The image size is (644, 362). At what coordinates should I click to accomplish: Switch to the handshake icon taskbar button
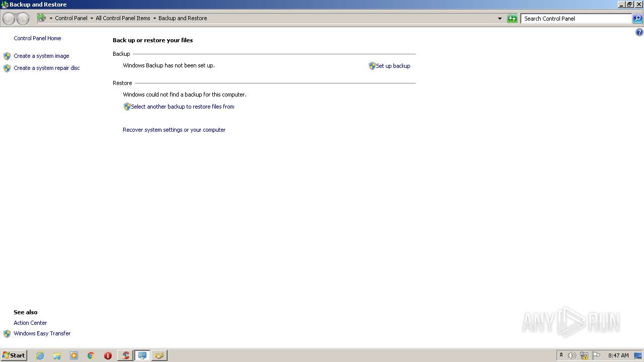[159, 355]
